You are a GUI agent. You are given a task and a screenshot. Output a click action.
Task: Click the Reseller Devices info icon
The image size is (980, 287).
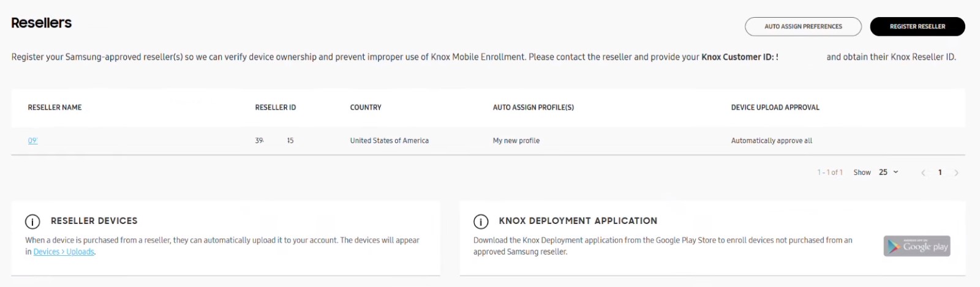click(32, 222)
